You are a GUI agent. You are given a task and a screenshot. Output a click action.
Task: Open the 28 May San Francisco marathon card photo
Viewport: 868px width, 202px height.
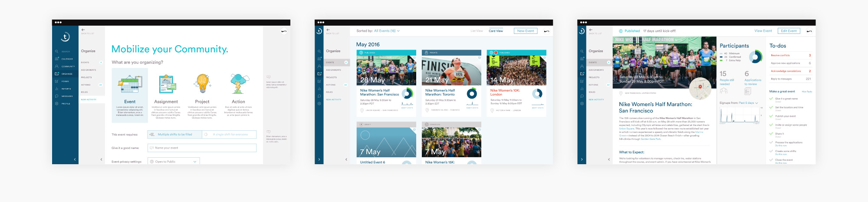386,70
